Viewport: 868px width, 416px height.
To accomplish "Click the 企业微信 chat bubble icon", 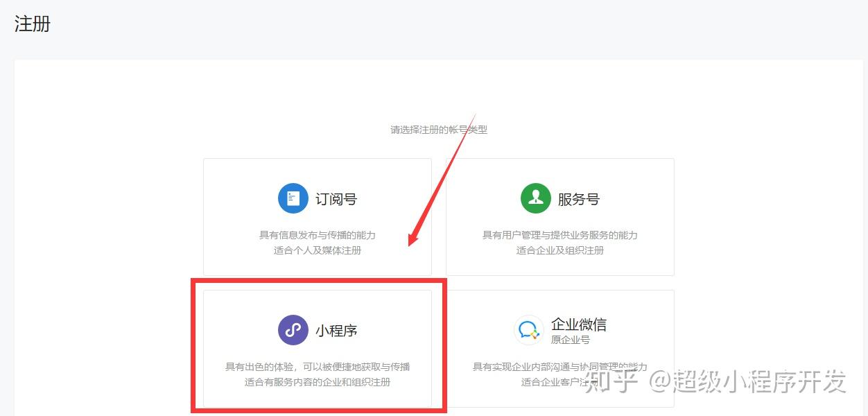I will tap(528, 330).
